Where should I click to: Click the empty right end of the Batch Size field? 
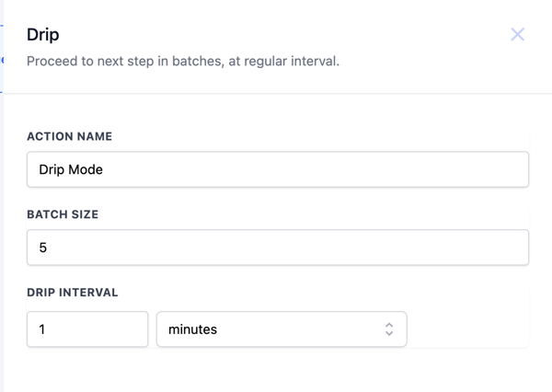pos(460,248)
